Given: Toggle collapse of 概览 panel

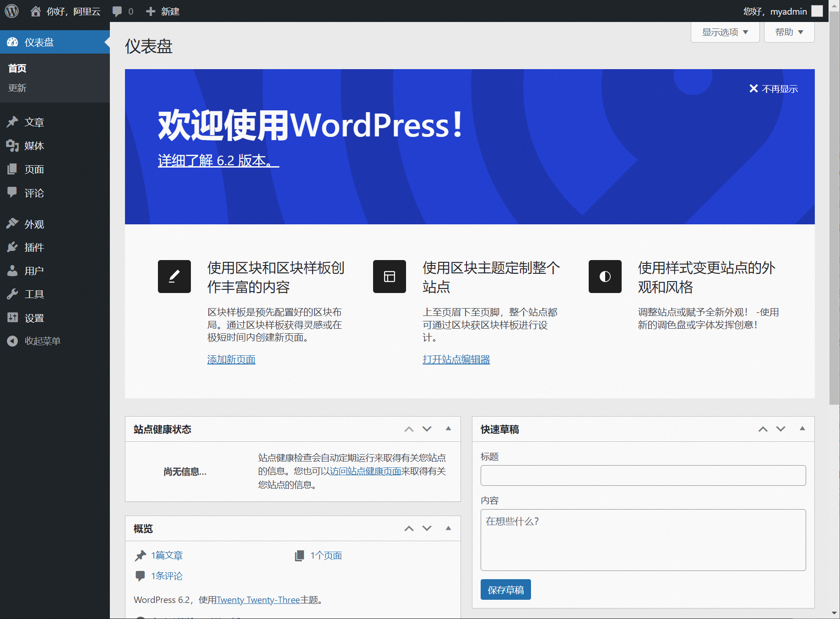Looking at the screenshot, I should coord(448,528).
